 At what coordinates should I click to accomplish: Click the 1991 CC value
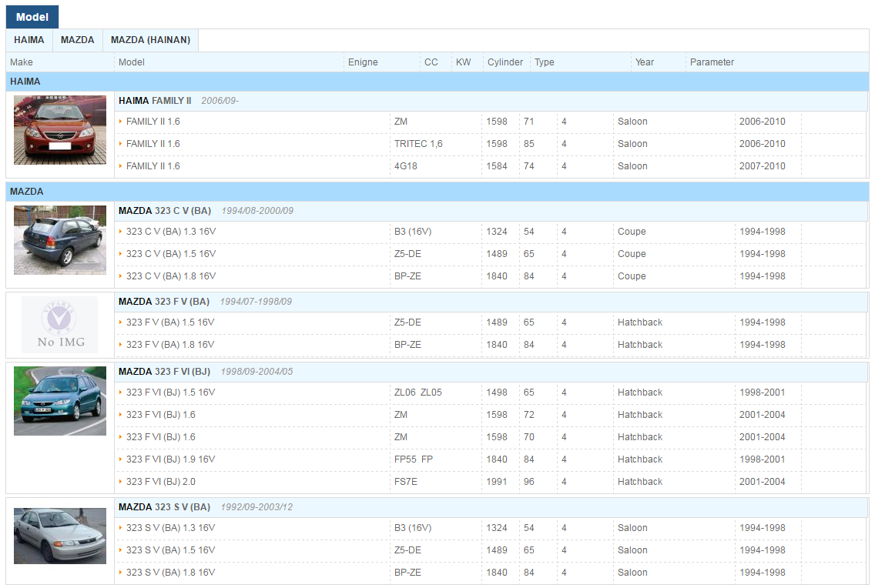(497, 482)
